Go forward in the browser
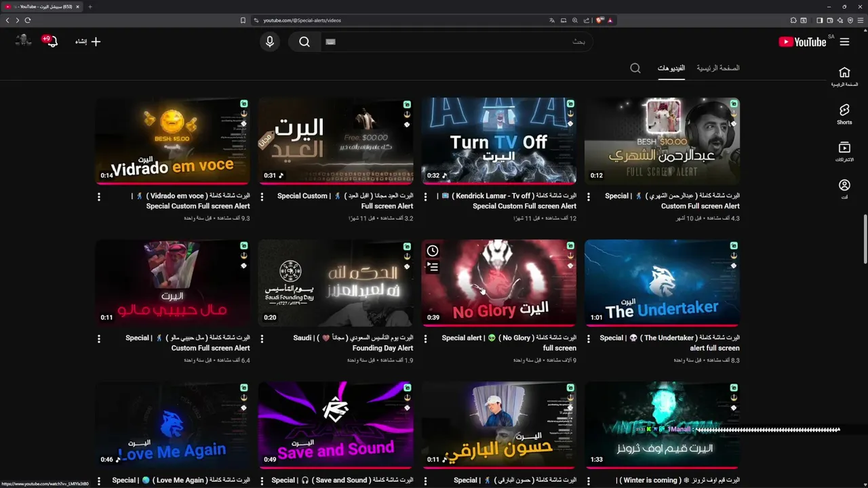Screen dimensions: 868x488 (18, 20)
